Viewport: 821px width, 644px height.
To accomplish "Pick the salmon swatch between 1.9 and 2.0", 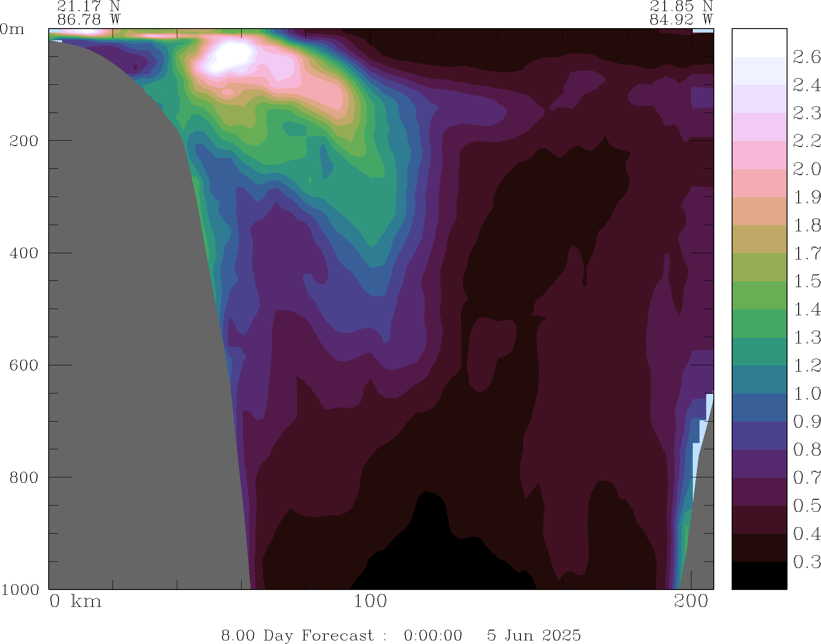I will pyautogui.click(x=759, y=183).
